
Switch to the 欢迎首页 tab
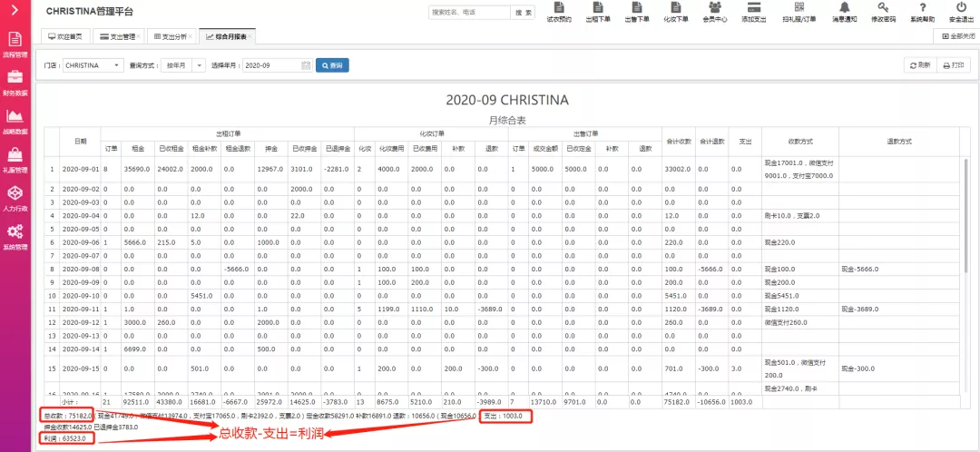[x=65, y=37]
